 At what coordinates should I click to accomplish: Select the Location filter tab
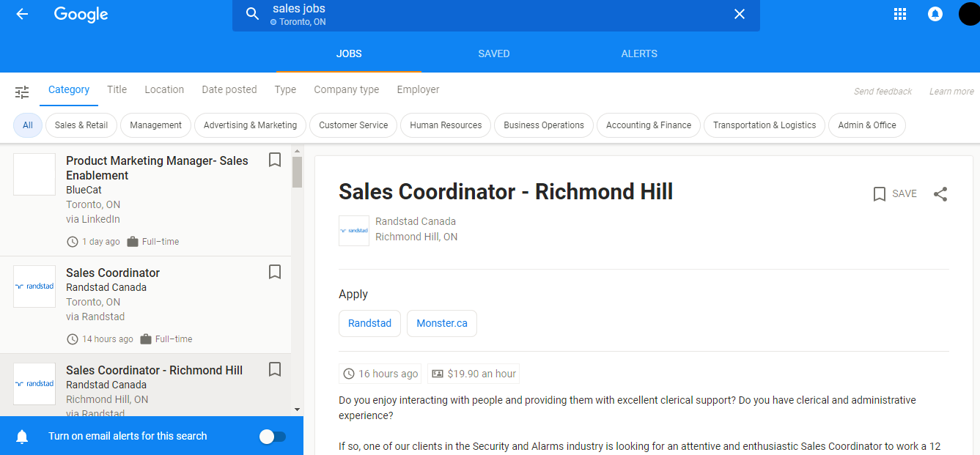[164, 89]
